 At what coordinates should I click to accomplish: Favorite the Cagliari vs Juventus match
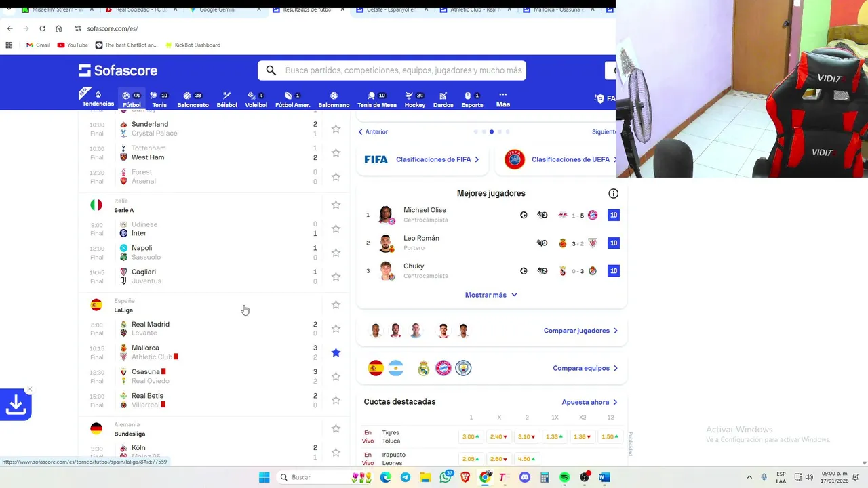click(336, 277)
